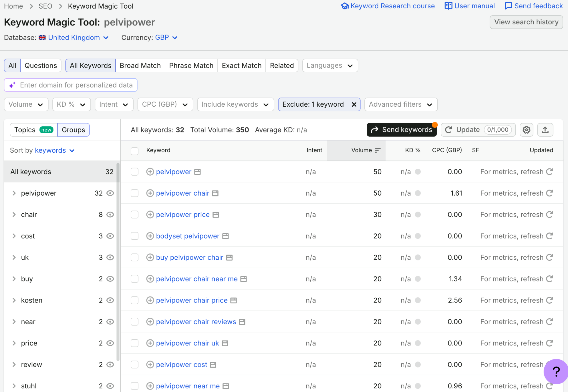Click plus icon for pelvipower chair reviews
Screen dimensions: 568x392
pyautogui.click(x=150, y=322)
